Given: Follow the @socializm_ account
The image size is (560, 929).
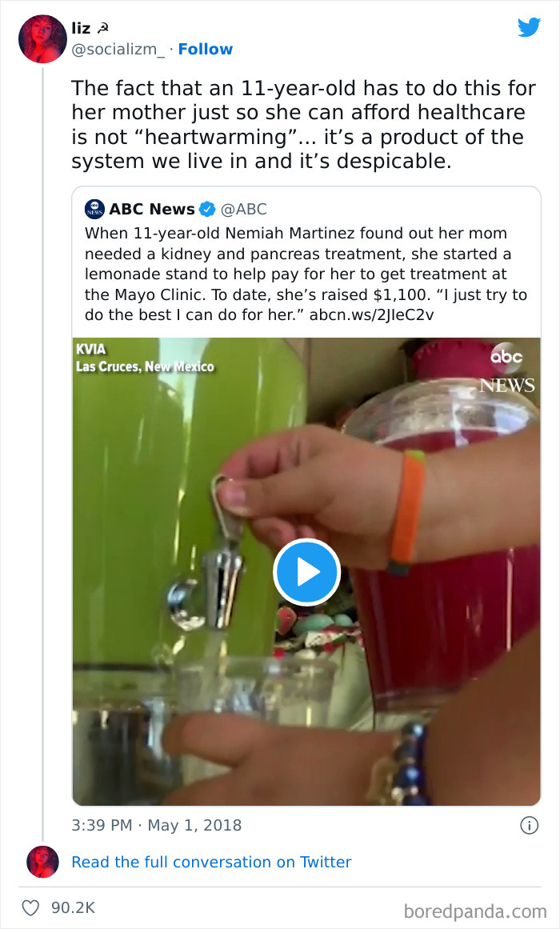Looking at the screenshot, I should [x=205, y=50].
